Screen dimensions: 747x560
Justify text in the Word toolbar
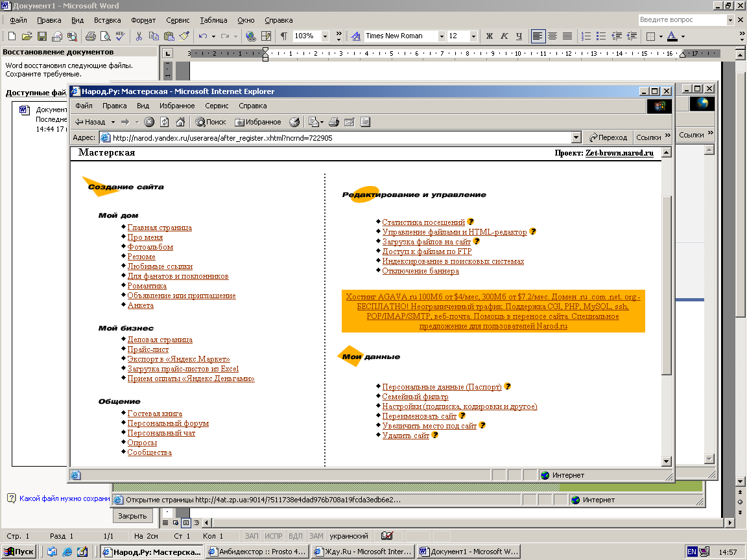point(567,36)
